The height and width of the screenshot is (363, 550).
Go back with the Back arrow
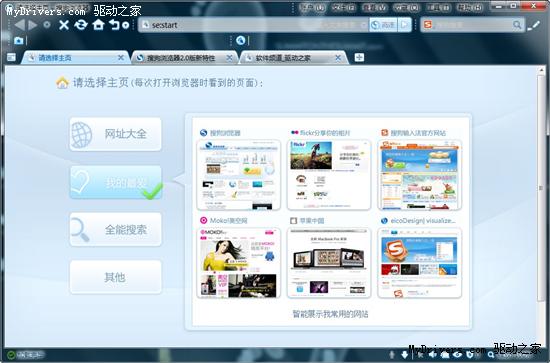pos(20,25)
